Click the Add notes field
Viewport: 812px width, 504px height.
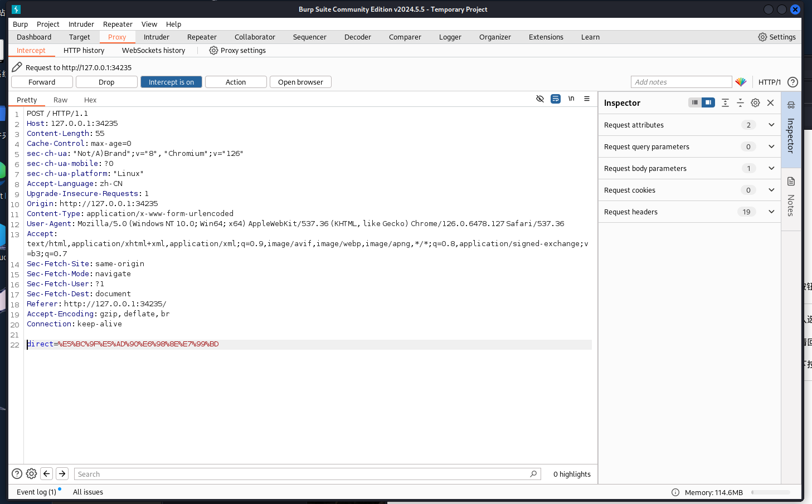tap(681, 82)
